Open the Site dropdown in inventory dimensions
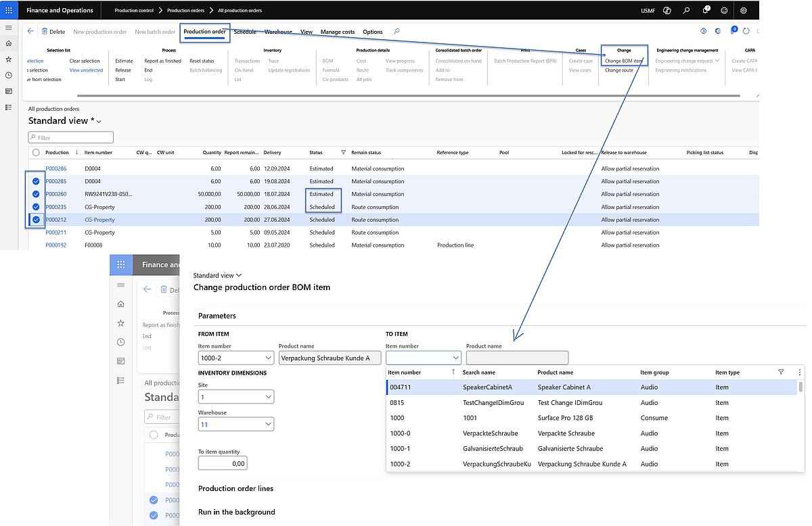The height and width of the screenshot is (526, 812). coord(269,397)
